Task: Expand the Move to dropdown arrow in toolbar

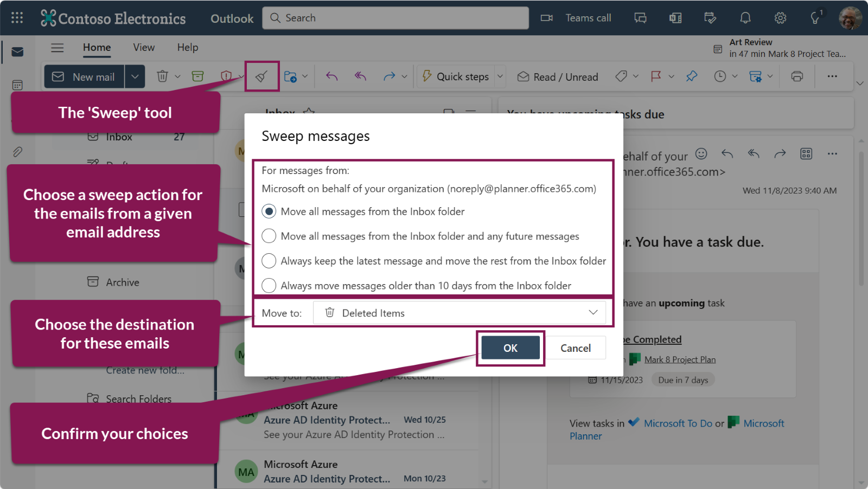Action: pos(305,76)
